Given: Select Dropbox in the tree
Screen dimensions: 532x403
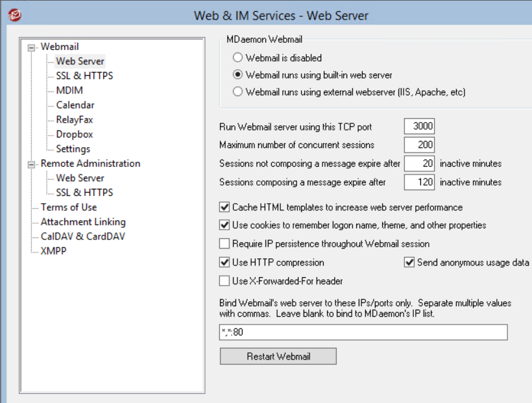Looking at the screenshot, I should (75, 134).
